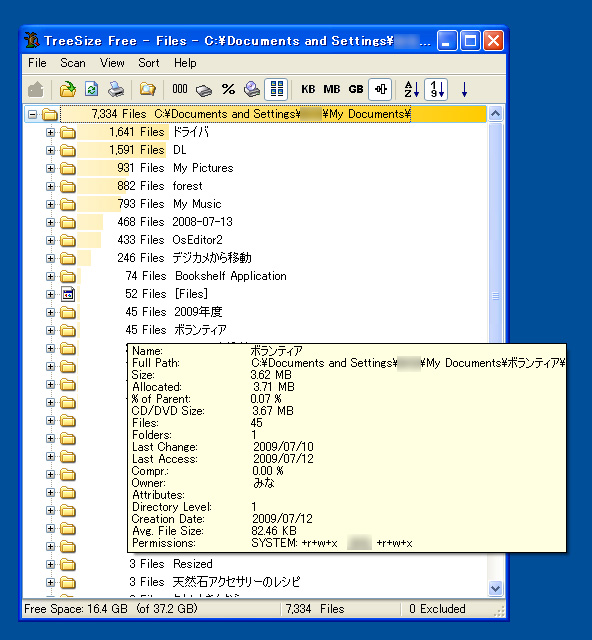
Task: Select the 2009年度 folder row
Action: 150,311
